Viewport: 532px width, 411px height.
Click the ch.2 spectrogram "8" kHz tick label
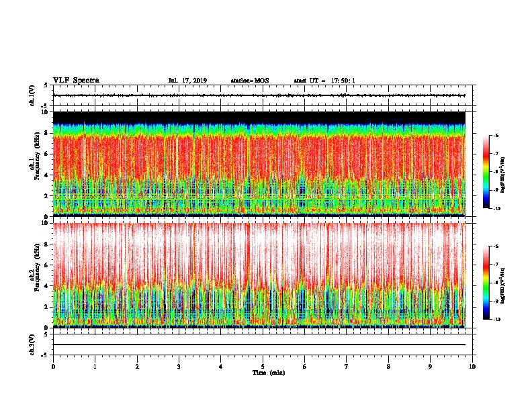(x=46, y=244)
